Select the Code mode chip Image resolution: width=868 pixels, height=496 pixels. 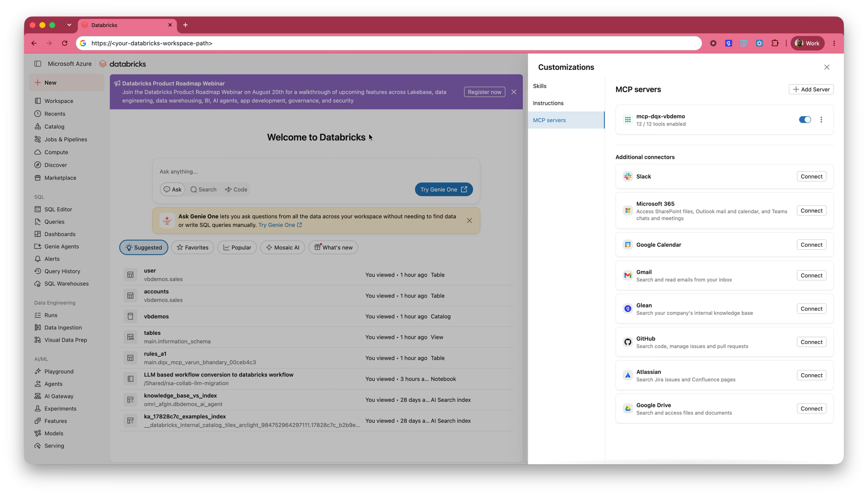coord(236,189)
